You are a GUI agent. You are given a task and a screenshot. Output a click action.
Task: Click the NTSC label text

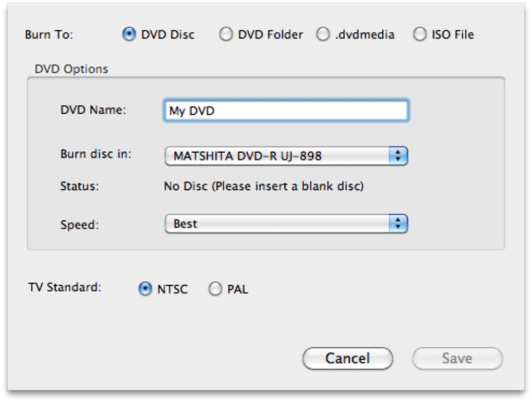(x=172, y=289)
